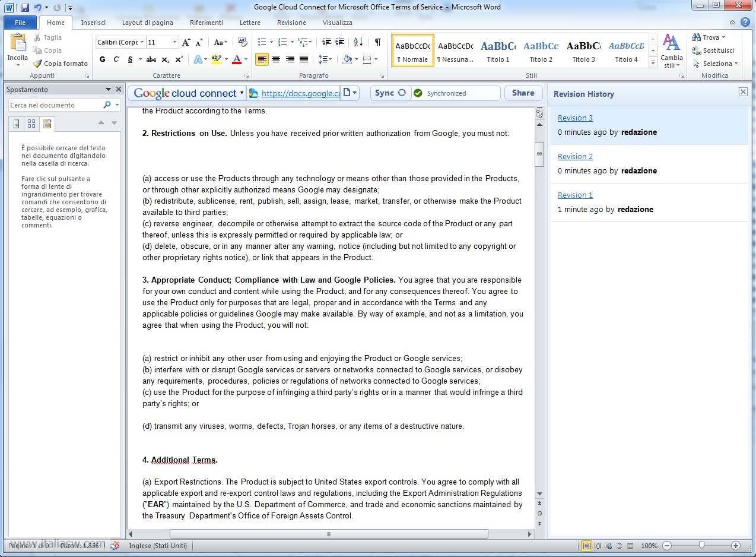Open the change case Aa menu
Screen dimensions: 756x557
pyautogui.click(x=220, y=42)
